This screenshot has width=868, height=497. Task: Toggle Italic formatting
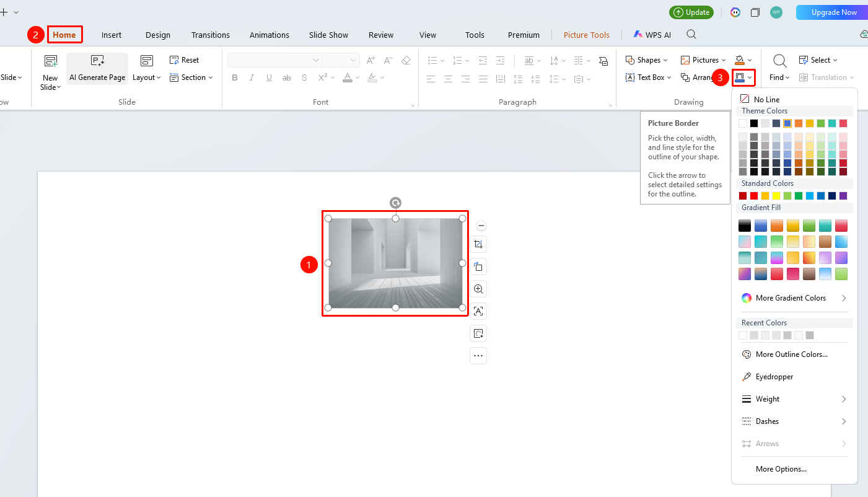click(252, 77)
